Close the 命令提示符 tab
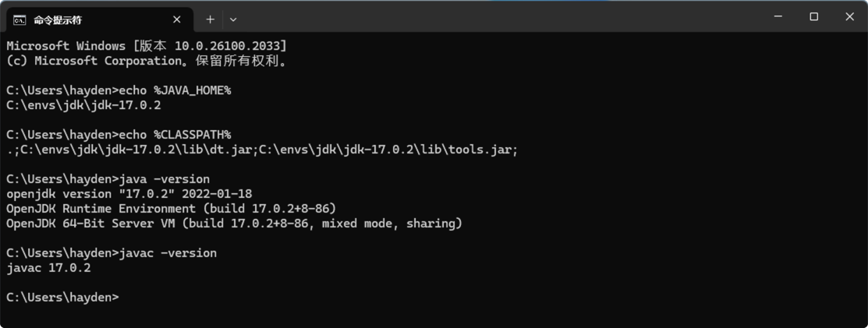 pyautogui.click(x=177, y=19)
